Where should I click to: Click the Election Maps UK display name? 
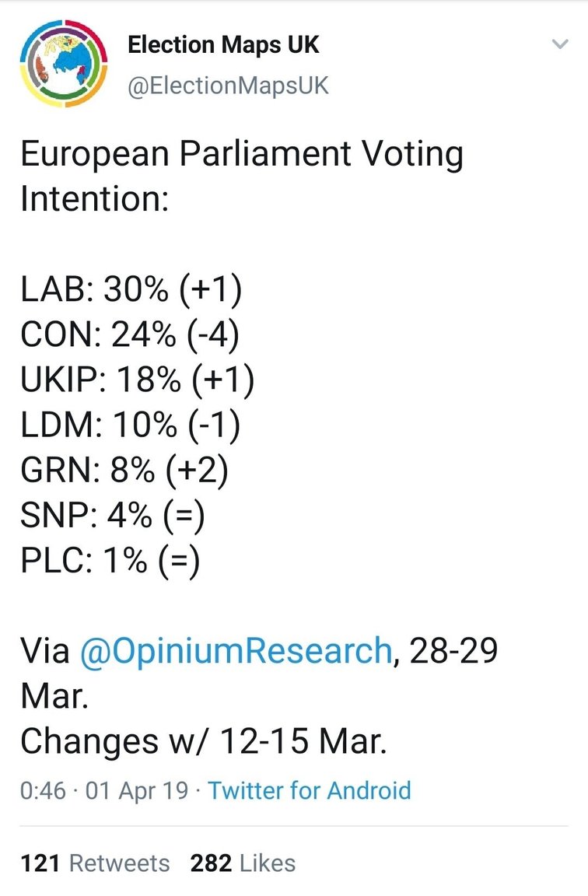tap(223, 44)
